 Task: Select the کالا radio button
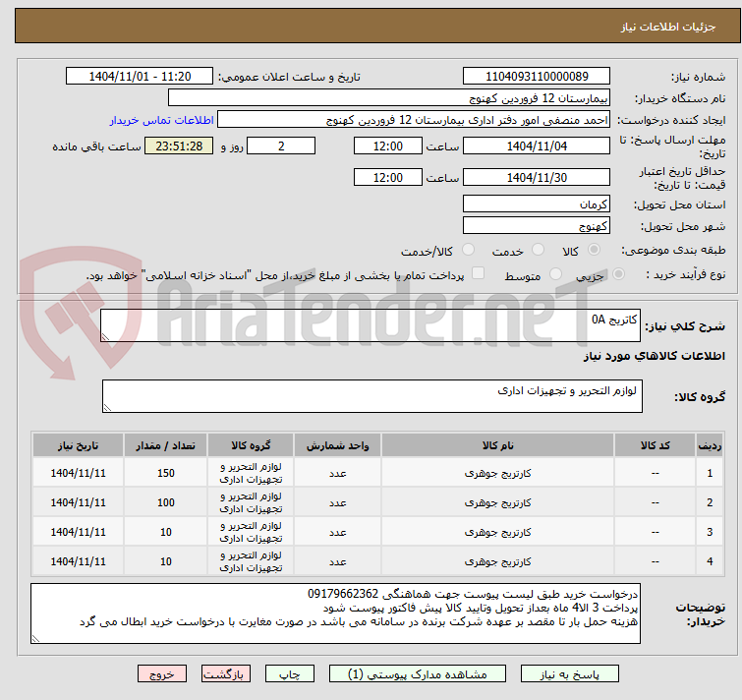tap(594, 250)
